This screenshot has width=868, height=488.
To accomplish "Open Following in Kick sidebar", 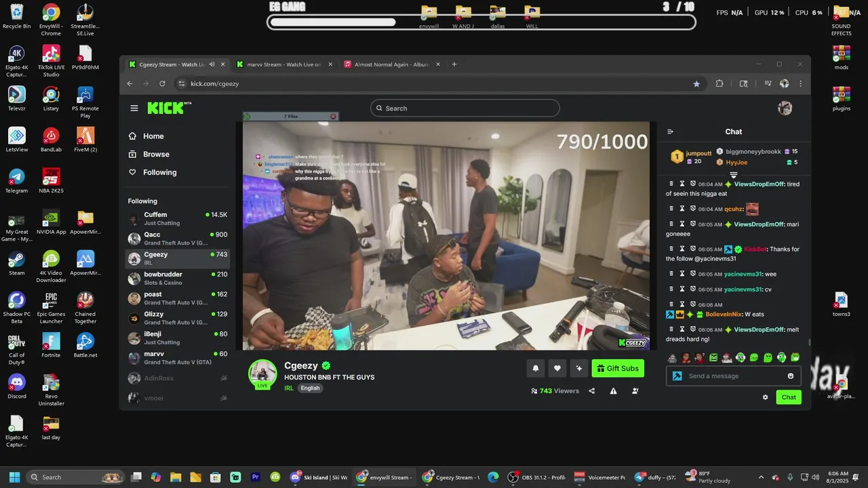I will click(x=160, y=172).
